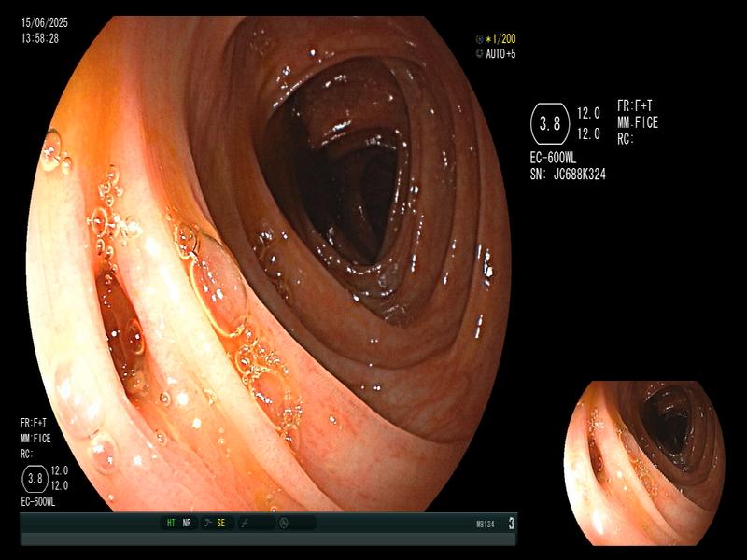Click the main endoscopic live image

tap(269, 263)
